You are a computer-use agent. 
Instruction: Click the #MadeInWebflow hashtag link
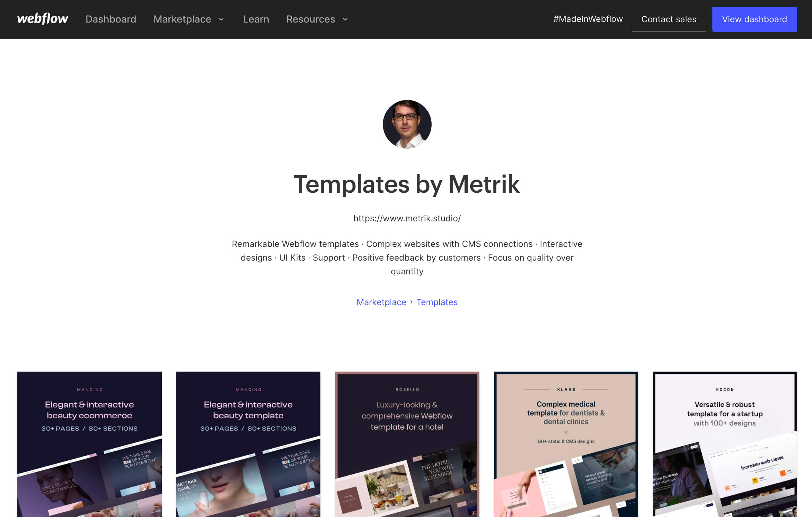588,19
